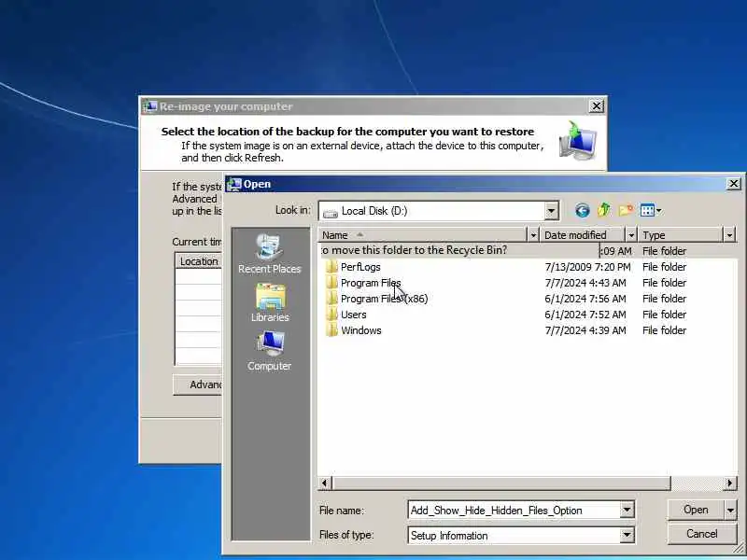This screenshot has width=747, height=560.
Task: Close the Open dialog
Action: coord(734,184)
